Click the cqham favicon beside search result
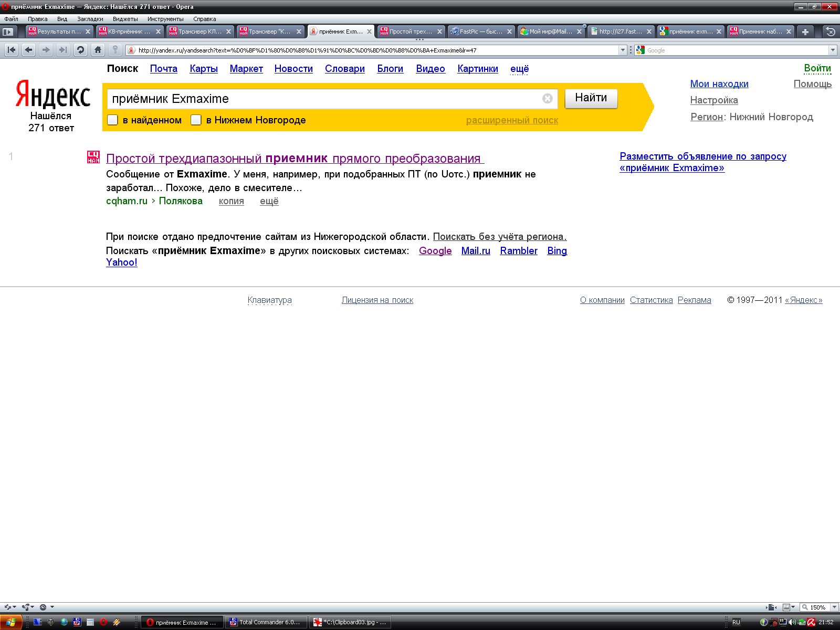840x630 pixels. click(x=93, y=157)
